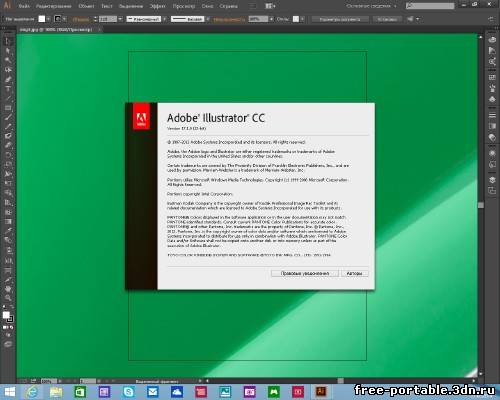Select the Pen tool

coord(8,79)
